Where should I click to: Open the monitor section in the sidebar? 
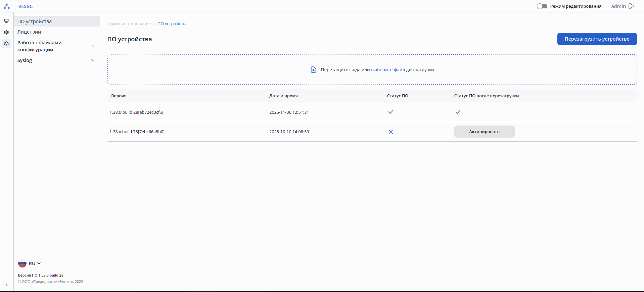(6, 21)
